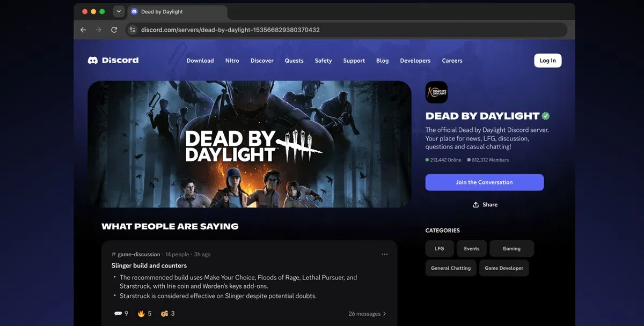The image size is (644, 326).
Task: Click the Dead by Daylight server avatar
Action: (436, 92)
